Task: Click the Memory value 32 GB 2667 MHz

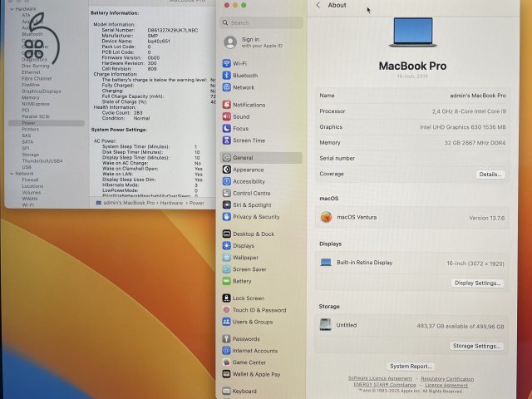Action: [475, 143]
